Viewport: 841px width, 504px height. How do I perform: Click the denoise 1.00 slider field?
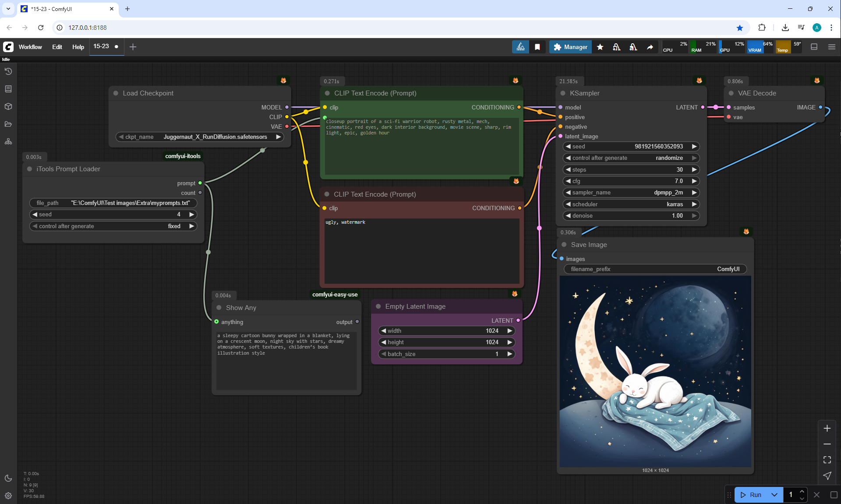pos(631,216)
